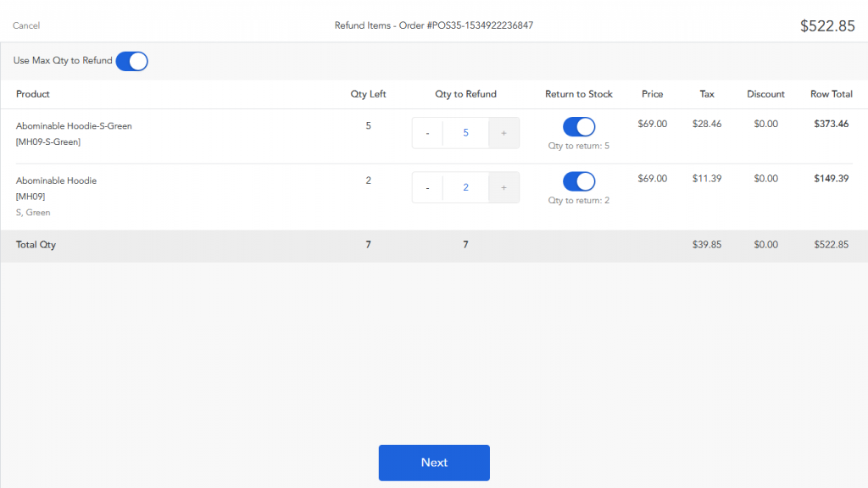Cancel the refund process
The height and width of the screenshot is (488, 868).
click(26, 25)
